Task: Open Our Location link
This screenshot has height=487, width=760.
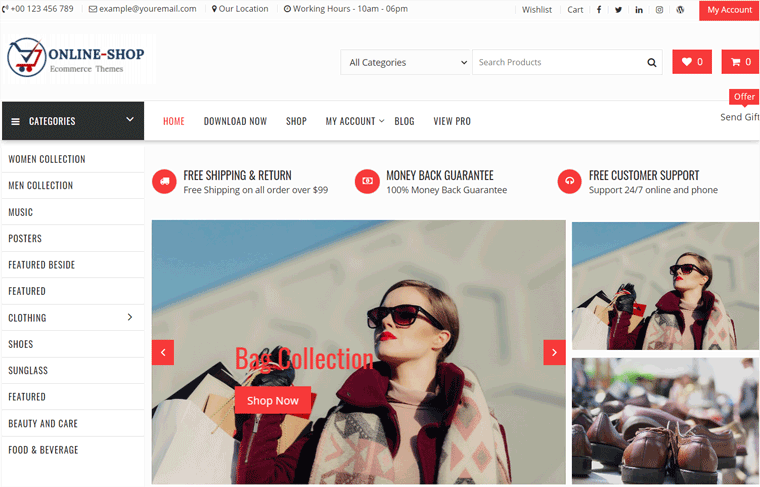Action: click(x=240, y=9)
